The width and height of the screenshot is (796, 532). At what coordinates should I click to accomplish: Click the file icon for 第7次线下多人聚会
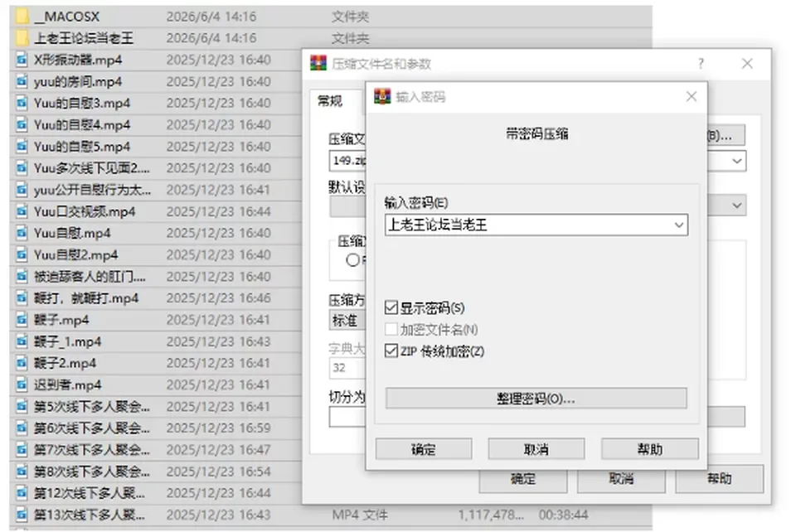22,450
